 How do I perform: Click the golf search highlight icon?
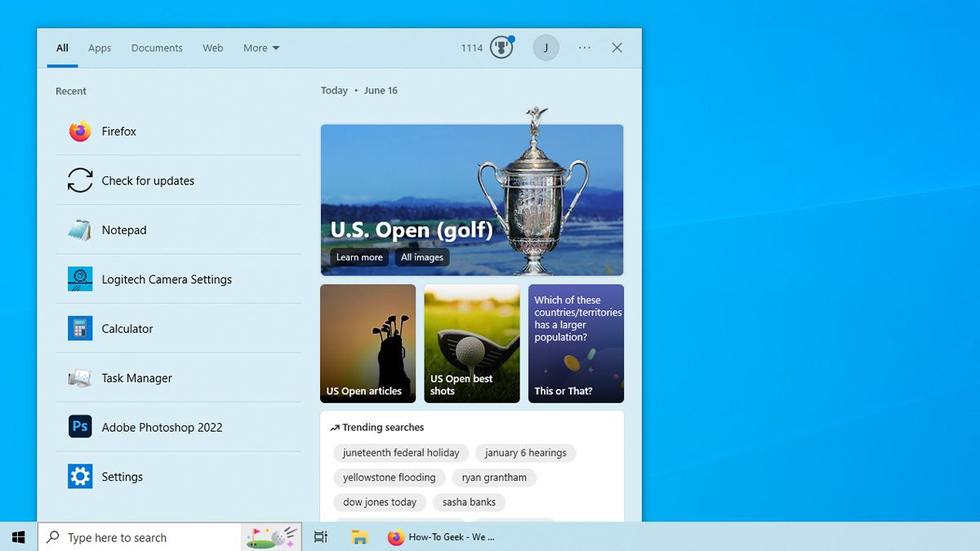coord(269,536)
